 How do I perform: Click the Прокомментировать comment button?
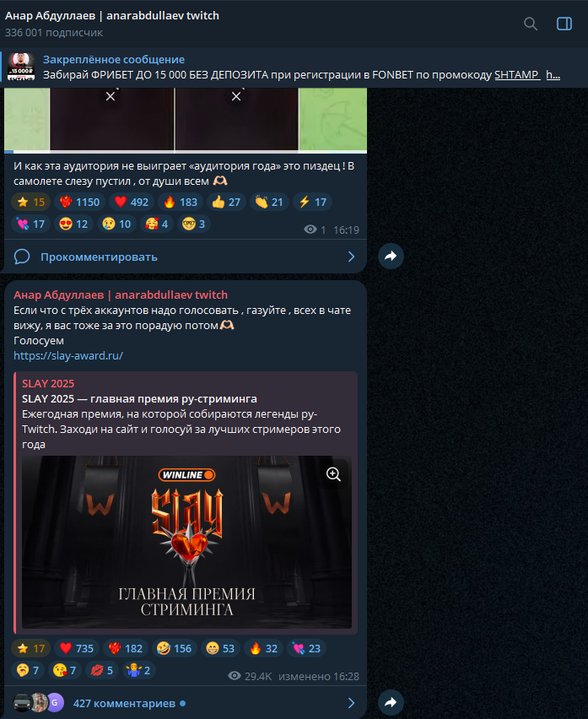point(185,257)
